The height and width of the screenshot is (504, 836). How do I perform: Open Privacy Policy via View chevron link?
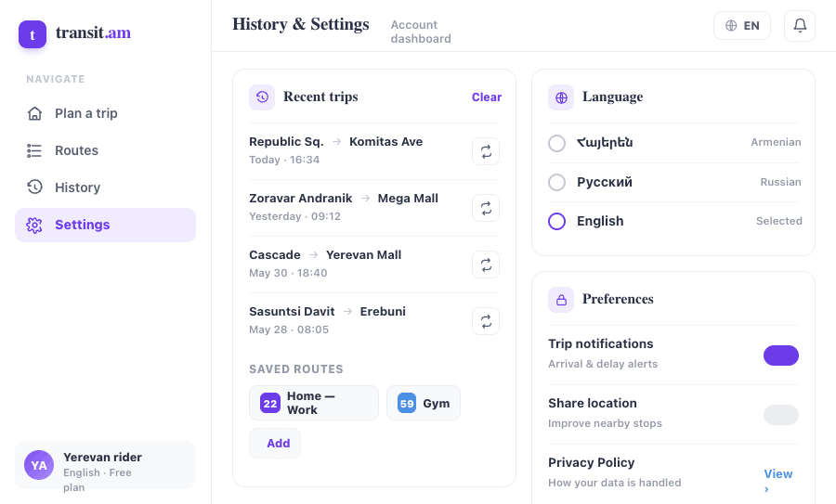[x=777, y=480]
